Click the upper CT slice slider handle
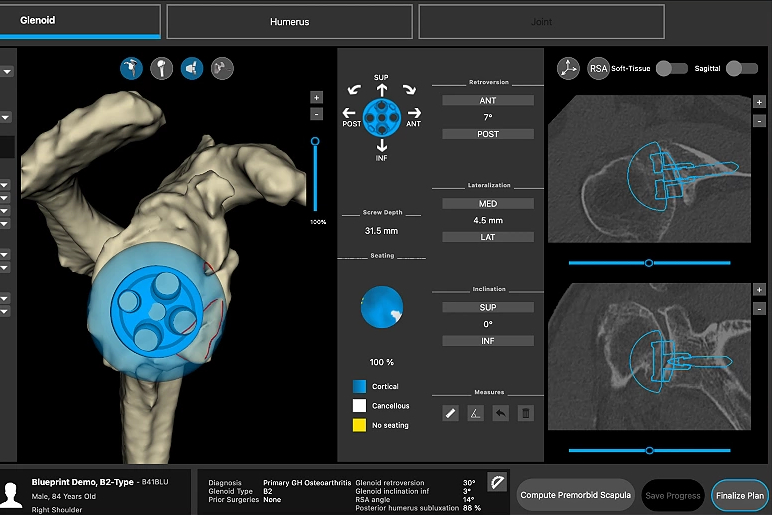The width and height of the screenshot is (772, 515). [649, 263]
